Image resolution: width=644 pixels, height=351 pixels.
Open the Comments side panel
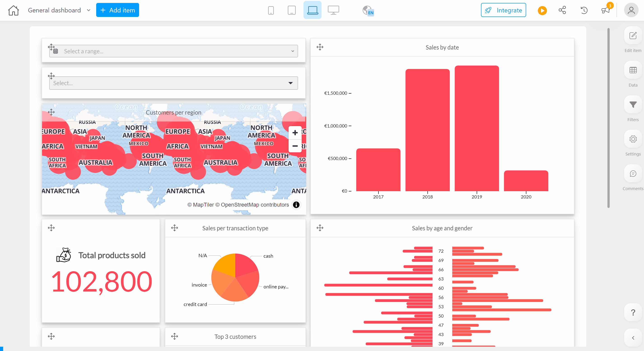633,174
